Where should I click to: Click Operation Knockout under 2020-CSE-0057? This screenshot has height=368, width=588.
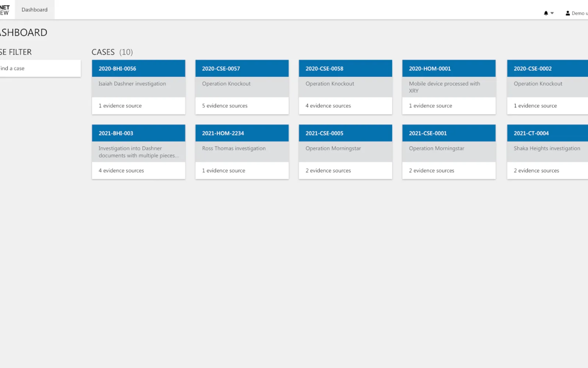[226, 84]
